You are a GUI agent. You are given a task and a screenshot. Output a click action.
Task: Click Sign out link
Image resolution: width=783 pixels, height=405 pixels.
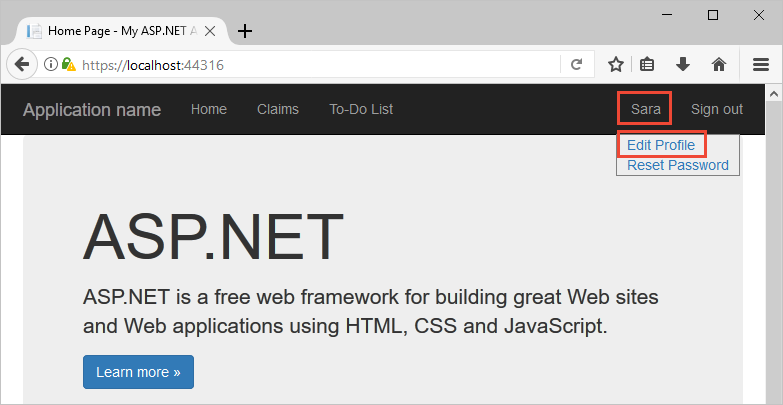pos(717,109)
